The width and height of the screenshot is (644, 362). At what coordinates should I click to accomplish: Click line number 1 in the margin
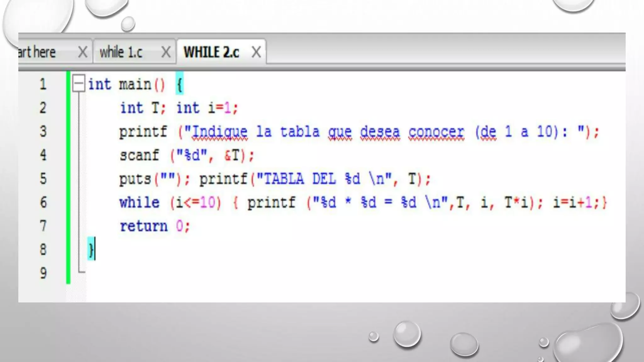(43, 84)
